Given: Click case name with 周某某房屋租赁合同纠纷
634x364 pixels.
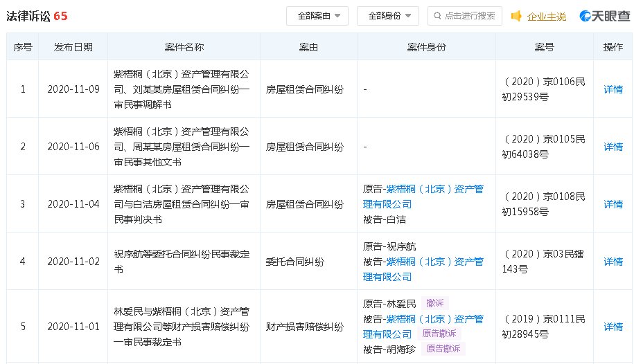Looking at the screenshot, I should point(182,147).
